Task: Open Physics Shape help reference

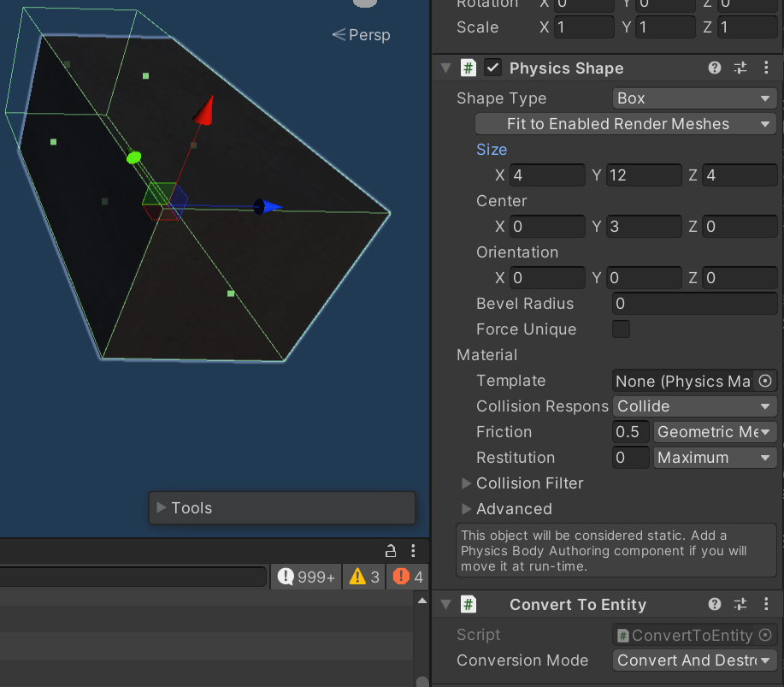Action: point(715,68)
